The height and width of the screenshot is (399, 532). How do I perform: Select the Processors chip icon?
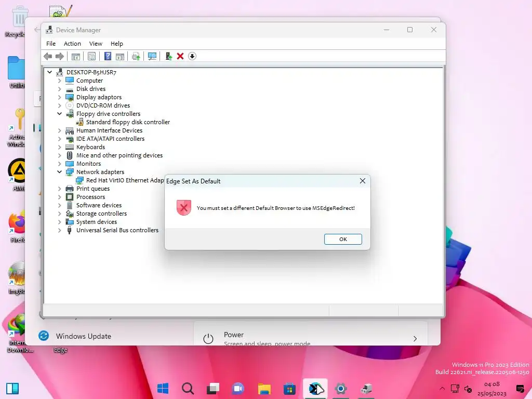click(70, 197)
